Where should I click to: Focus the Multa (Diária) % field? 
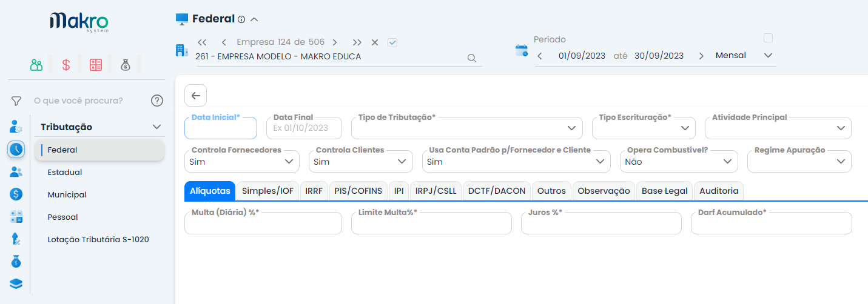pyautogui.click(x=263, y=223)
